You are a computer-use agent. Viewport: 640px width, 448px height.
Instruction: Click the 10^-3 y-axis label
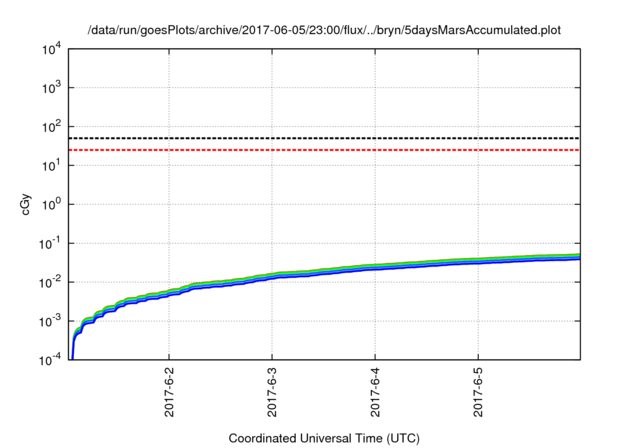click(50, 322)
